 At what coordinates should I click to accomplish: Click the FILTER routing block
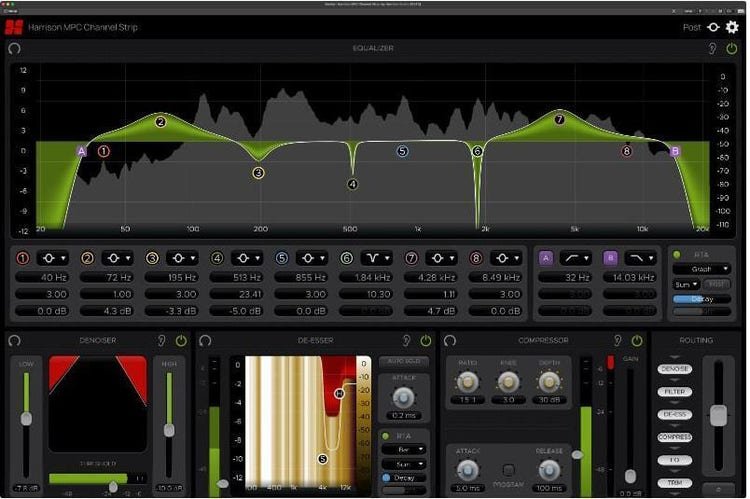(x=674, y=391)
